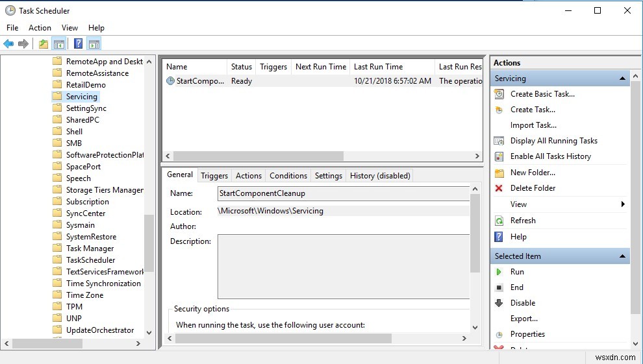The width and height of the screenshot is (643, 364).
Task: Click the 10/21/2018 6:57:02 AM last run time
Action: click(x=392, y=81)
